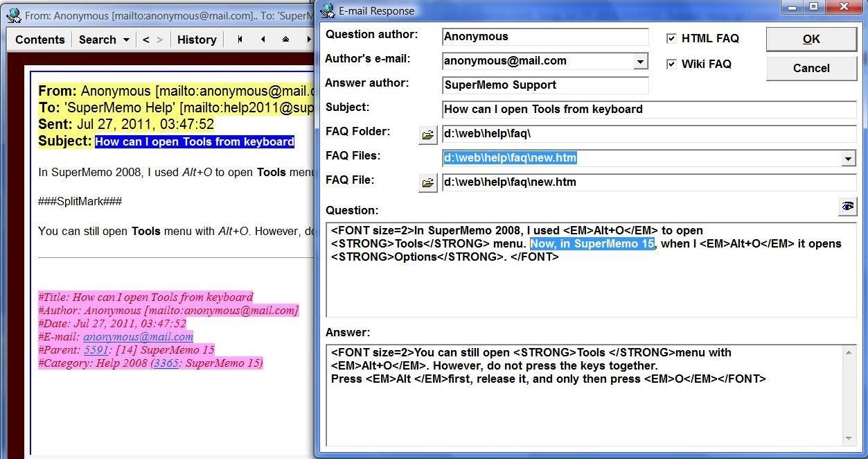Image resolution: width=868 pixels, height=459 pixels.
Task: Open the Contents menu item
Action: coord(39,40)
